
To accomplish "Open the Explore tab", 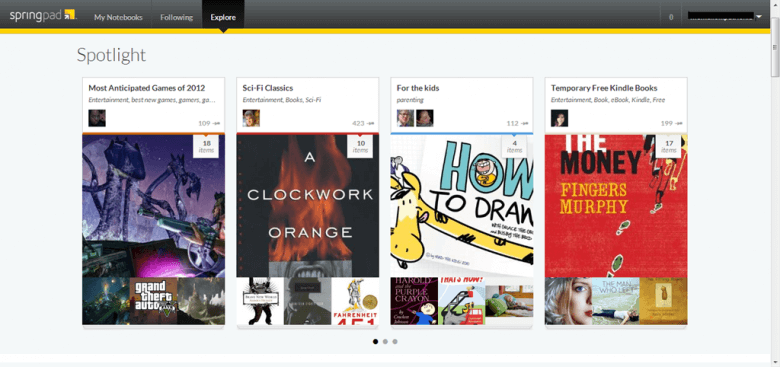I will click(223, 17).
